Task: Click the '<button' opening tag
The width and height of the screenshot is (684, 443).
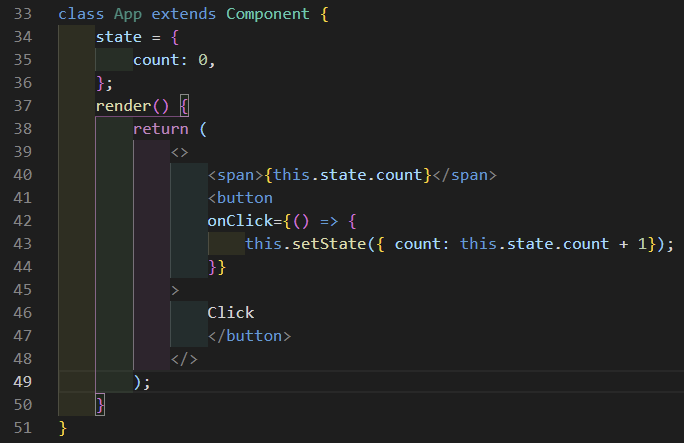Action: tap(240, 198)
